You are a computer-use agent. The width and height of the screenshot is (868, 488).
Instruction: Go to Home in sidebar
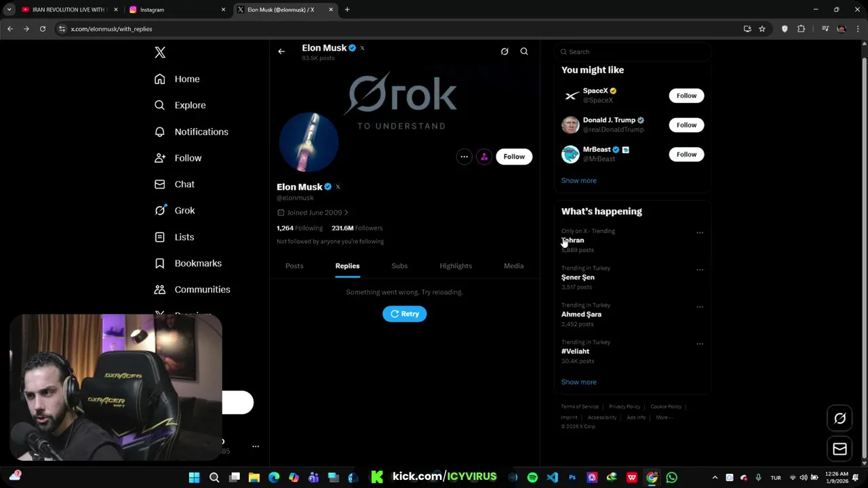[177, 79]
